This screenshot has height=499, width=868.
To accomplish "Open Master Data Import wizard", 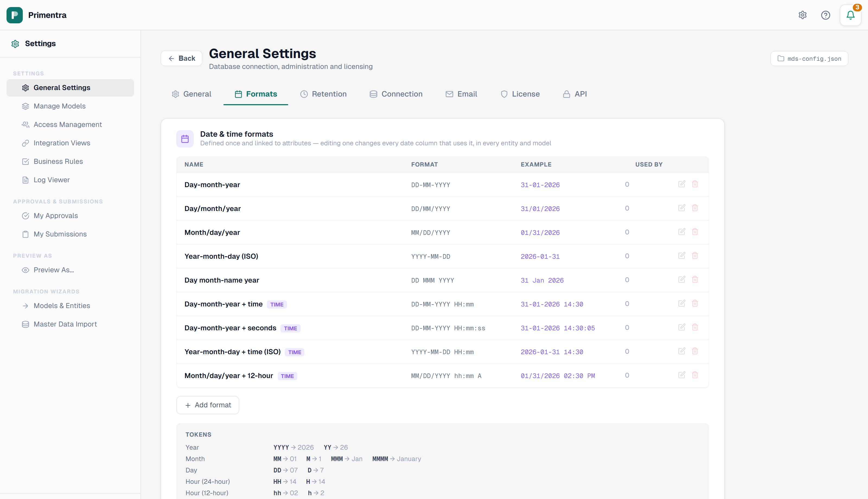I will point(70,324).
